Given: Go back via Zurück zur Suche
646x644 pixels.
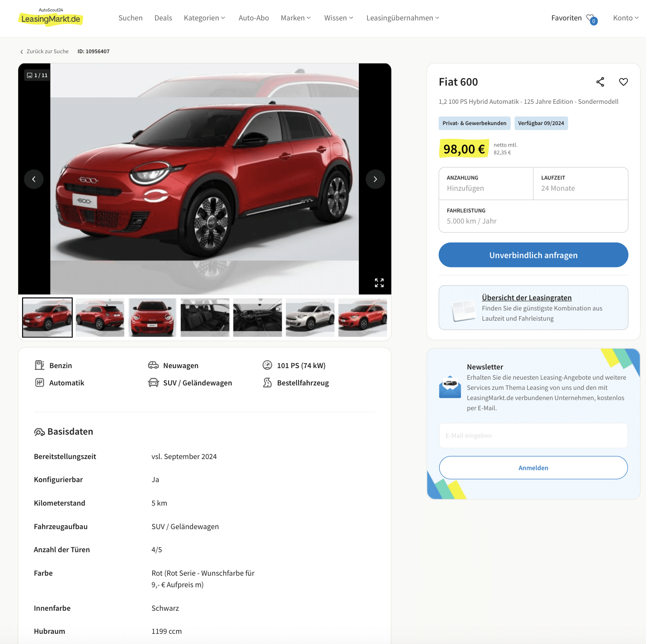Looking at the screenshot, I should coord(47,51).
